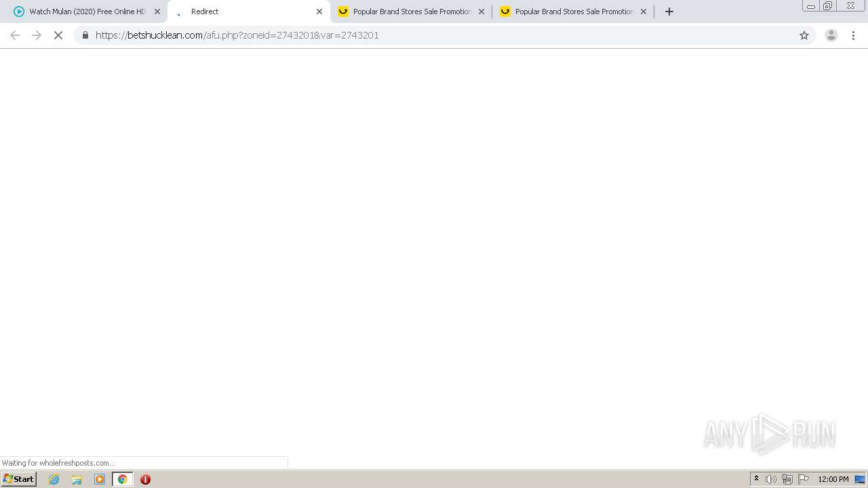The image size is (868, 488).
Task: Open the red Opera-style taskbar icon
Action: [x=145, y=479]
